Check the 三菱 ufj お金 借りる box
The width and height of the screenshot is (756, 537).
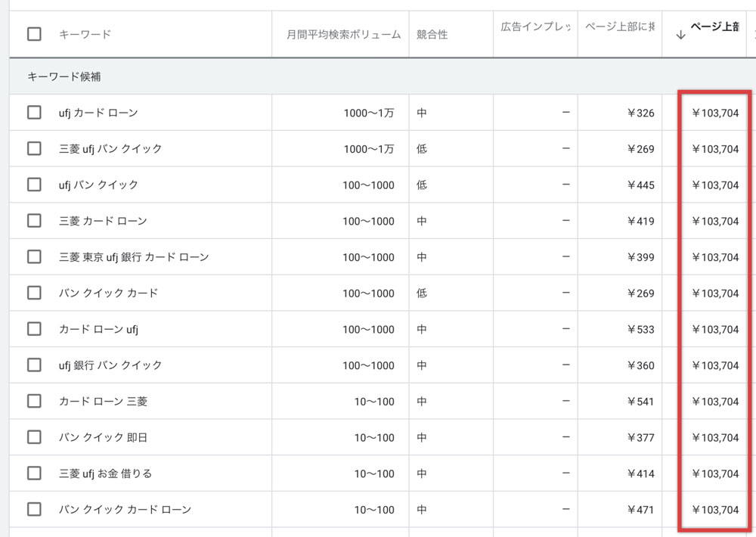tap(34, 473)
